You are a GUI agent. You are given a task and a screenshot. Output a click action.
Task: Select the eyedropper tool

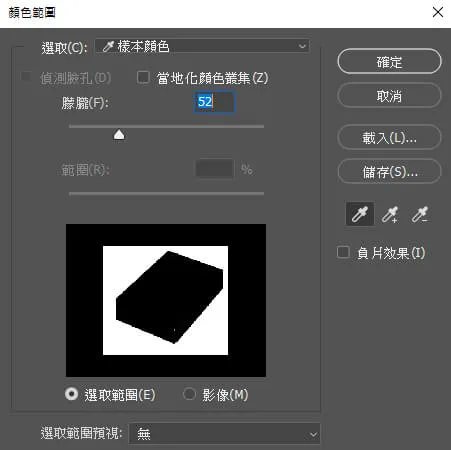360,214
